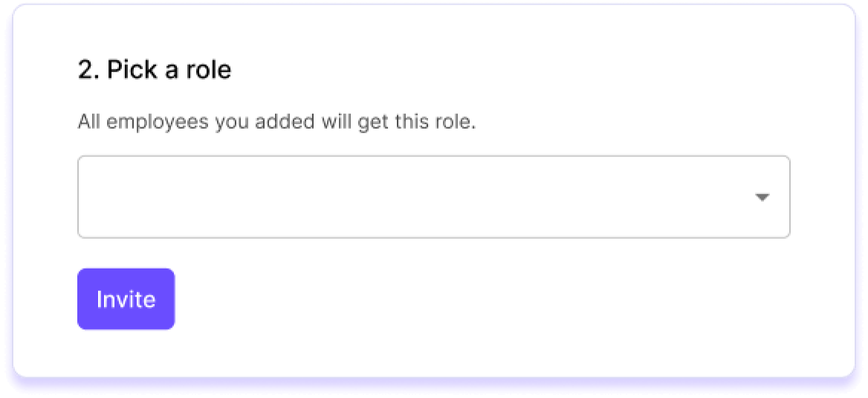Click the dropdown caret arrow icon
This screenshot has width=868, height=398.
pyautogui.click(x=762, y=198)
